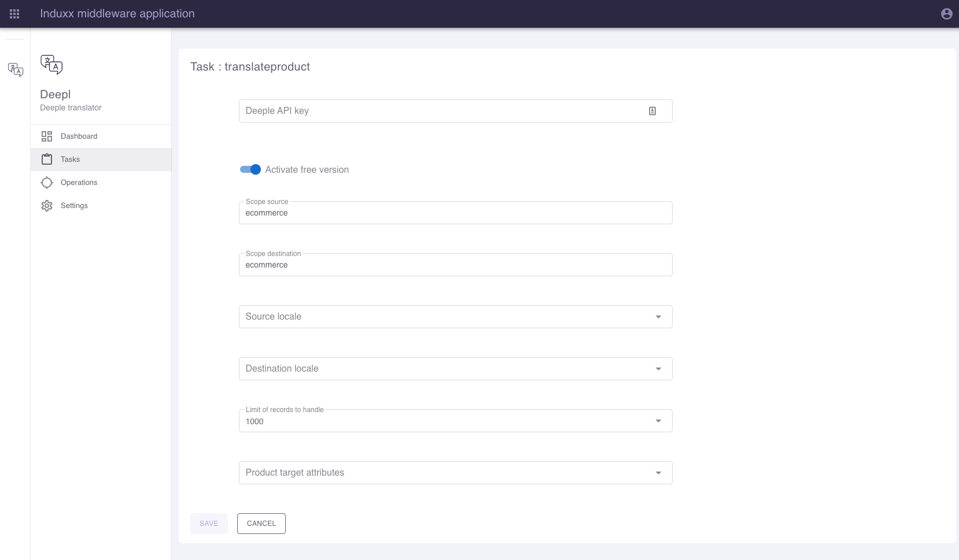Open the apps grid menu icon
Viewport: 959px width, 560px height.
(14, 14)
